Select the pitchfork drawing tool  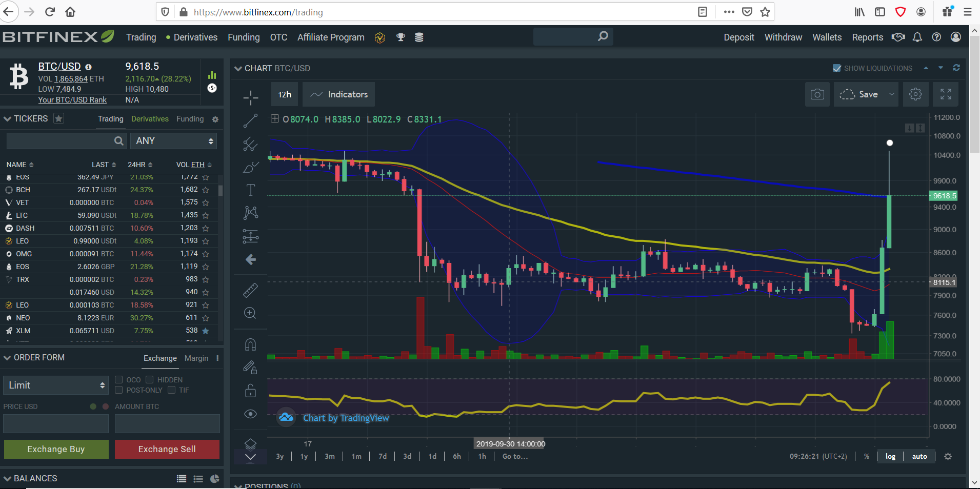tap(250, 144)
